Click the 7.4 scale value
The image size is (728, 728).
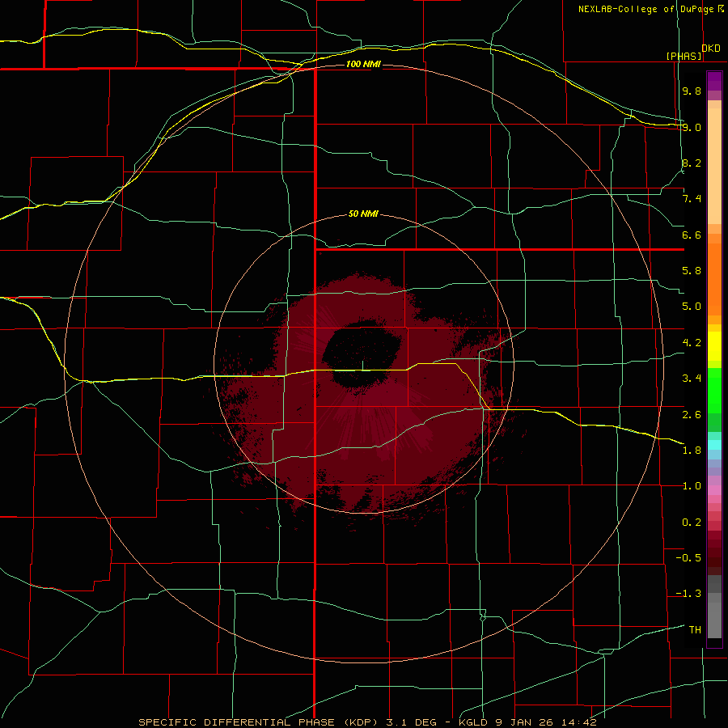(692, 199)
